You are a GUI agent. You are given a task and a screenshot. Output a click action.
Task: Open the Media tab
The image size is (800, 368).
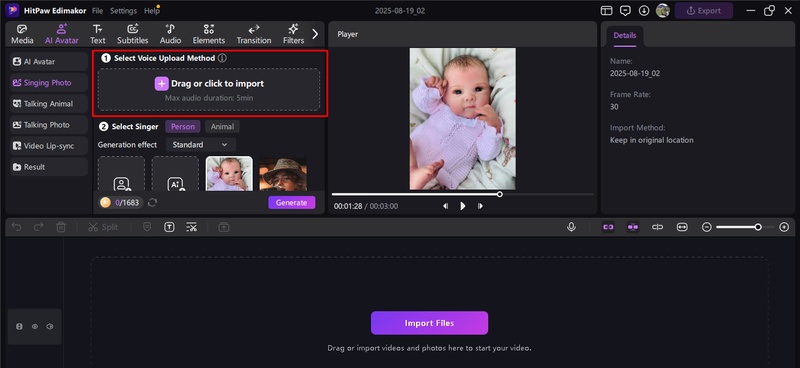point(22,34)
